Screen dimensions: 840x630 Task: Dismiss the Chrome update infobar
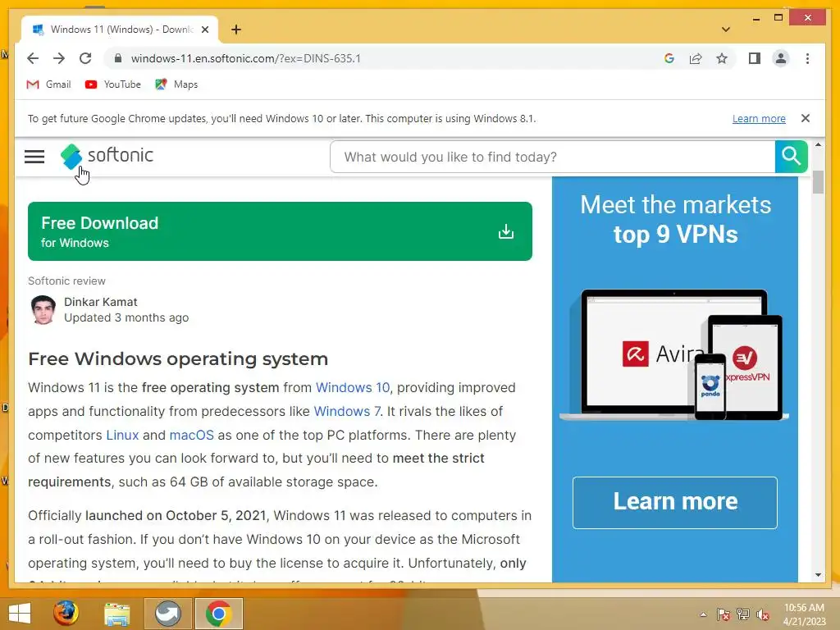coord(806,118)
